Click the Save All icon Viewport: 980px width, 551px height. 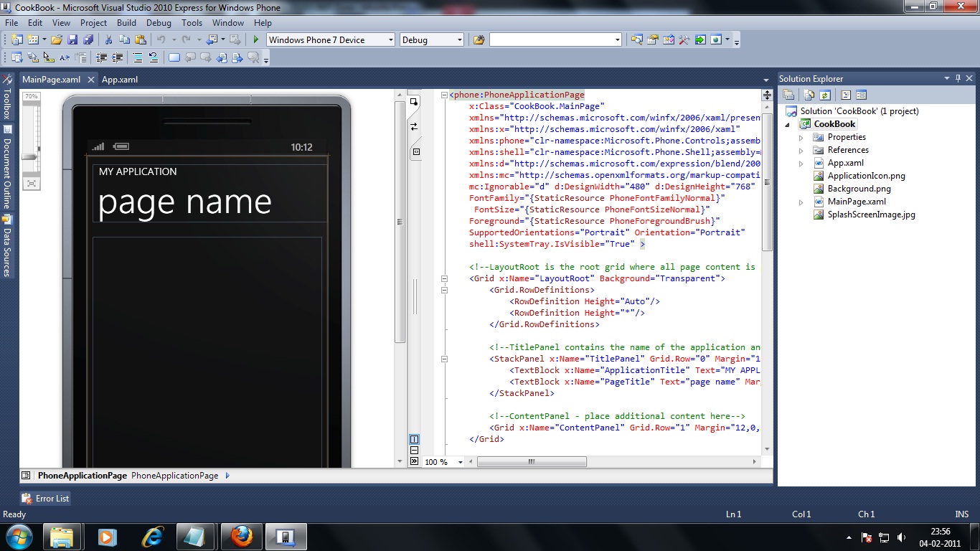pyautogui.click(x=88, y=39)
